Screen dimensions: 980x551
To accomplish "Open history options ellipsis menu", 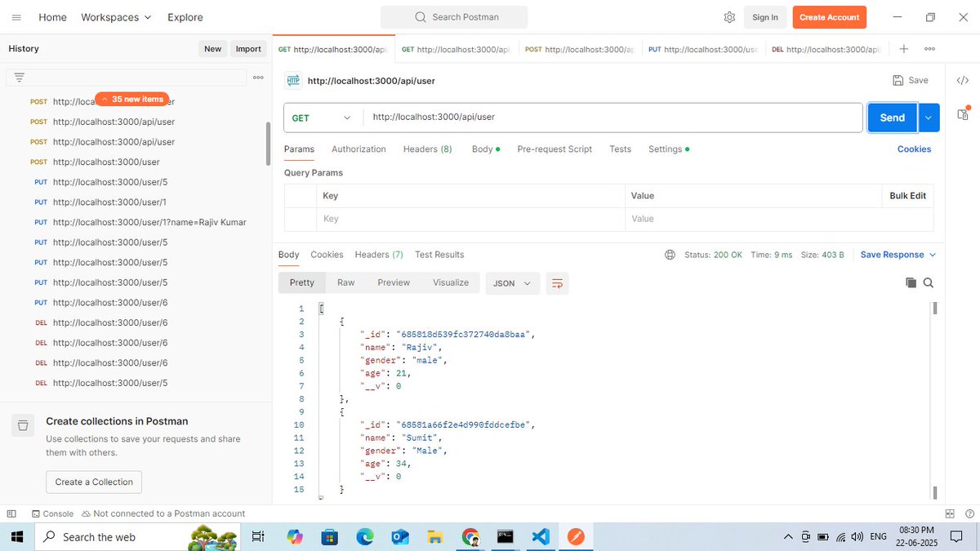I will (x=258, y=78).
